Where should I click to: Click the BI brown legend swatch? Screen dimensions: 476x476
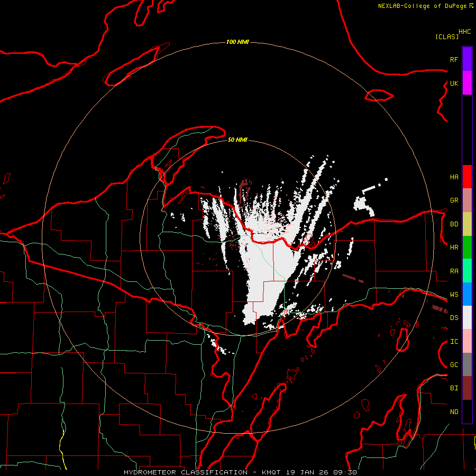tap(467, 388)
